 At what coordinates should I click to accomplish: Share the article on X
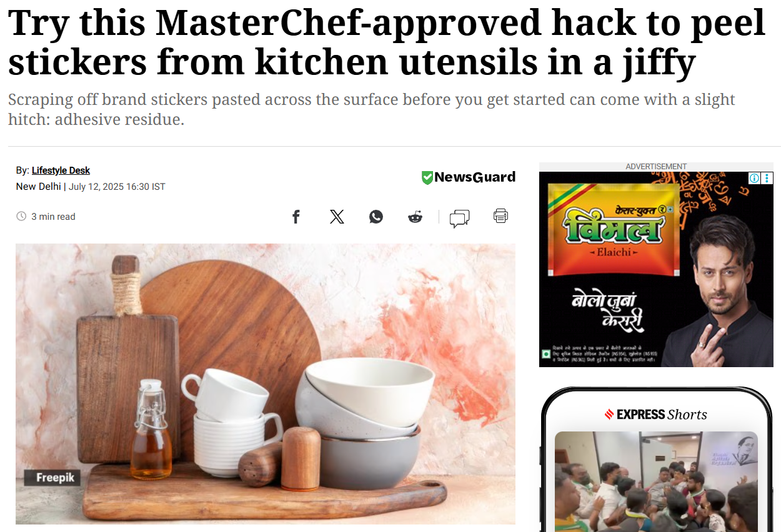point(337,217)
